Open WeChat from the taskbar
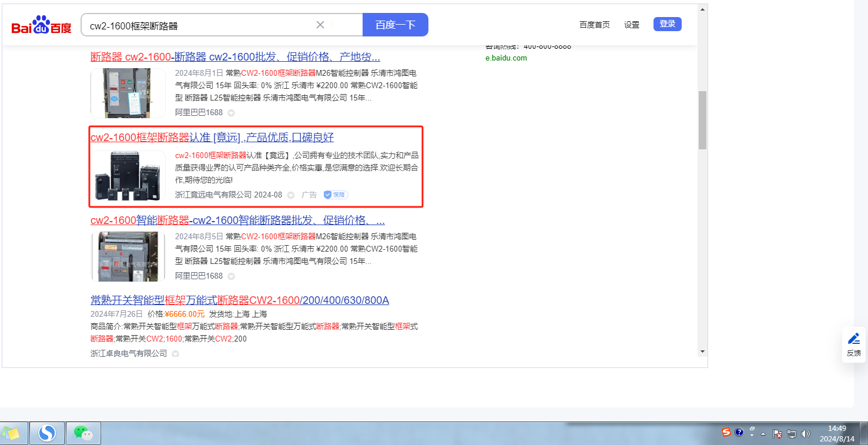This screenshot has height=445, width=868. pos(83,433)
